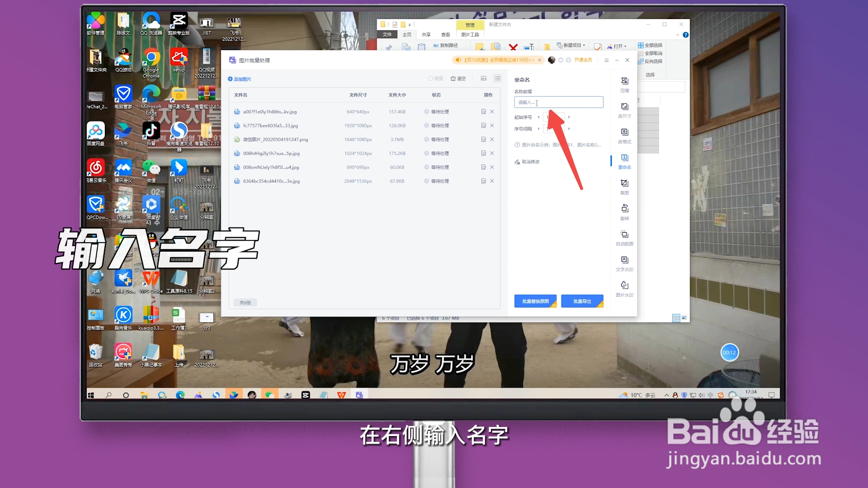The width and height of the screenshot is (868, 488).
Task: Open the Edge icon in taskbar
Action: (x=180, y=395)
